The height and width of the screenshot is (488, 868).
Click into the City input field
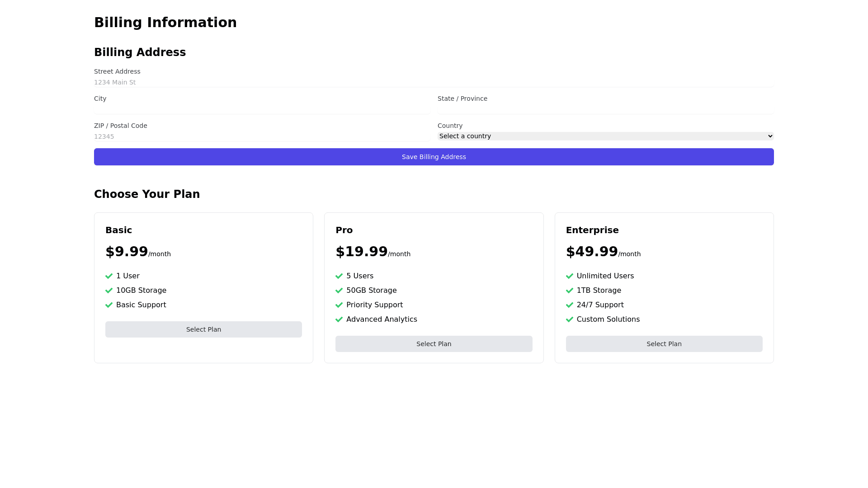262,109
